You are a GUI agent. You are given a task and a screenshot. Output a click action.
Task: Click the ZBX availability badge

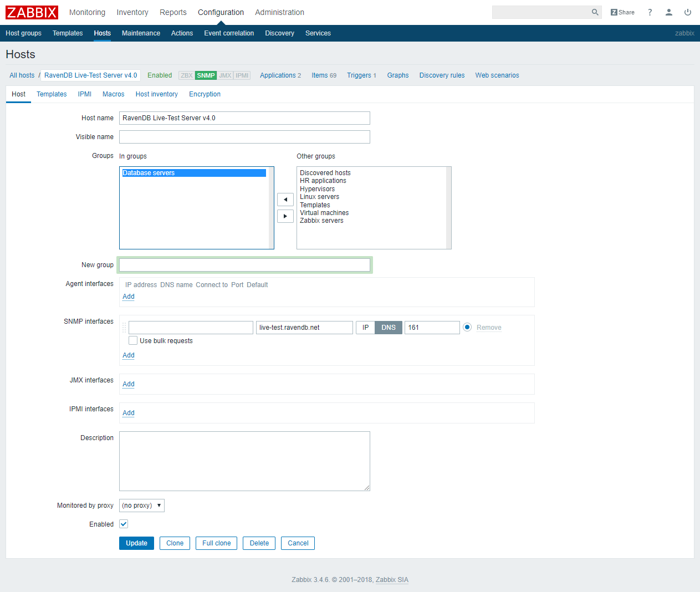(x=187, y=75)
